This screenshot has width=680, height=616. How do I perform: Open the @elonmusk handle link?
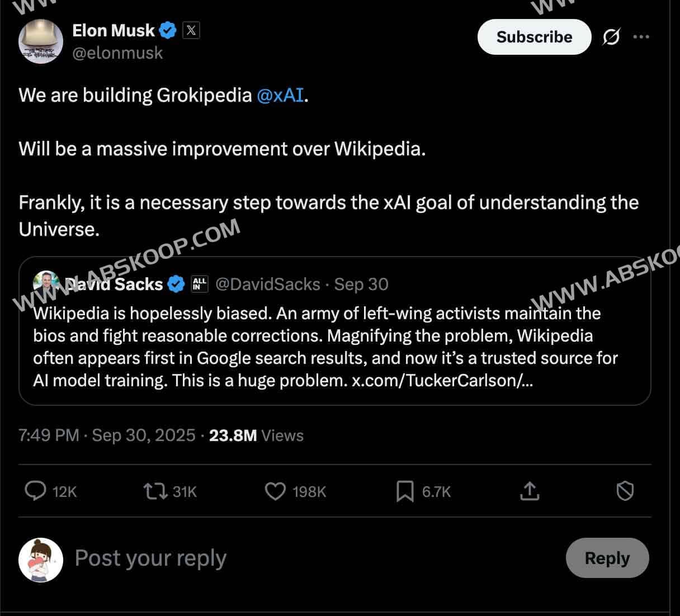pyautogui.click(x=117, y=53)
